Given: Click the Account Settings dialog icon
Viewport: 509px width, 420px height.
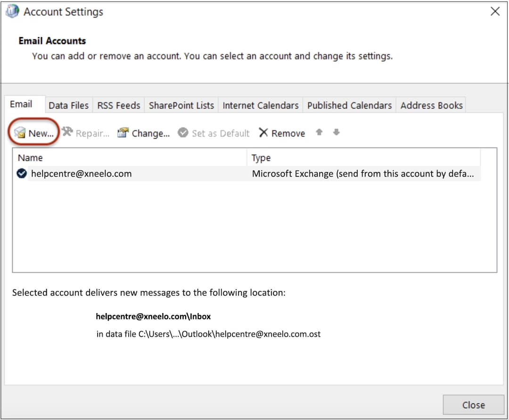Looking at the screenshot, I should pos(12,11).
